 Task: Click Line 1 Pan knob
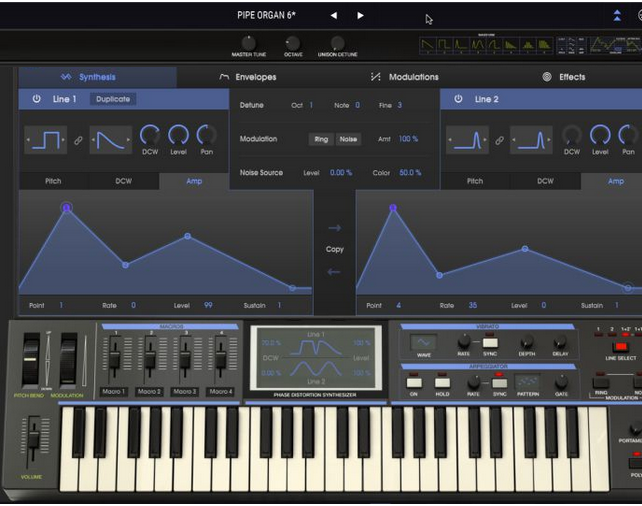point(207,135)
